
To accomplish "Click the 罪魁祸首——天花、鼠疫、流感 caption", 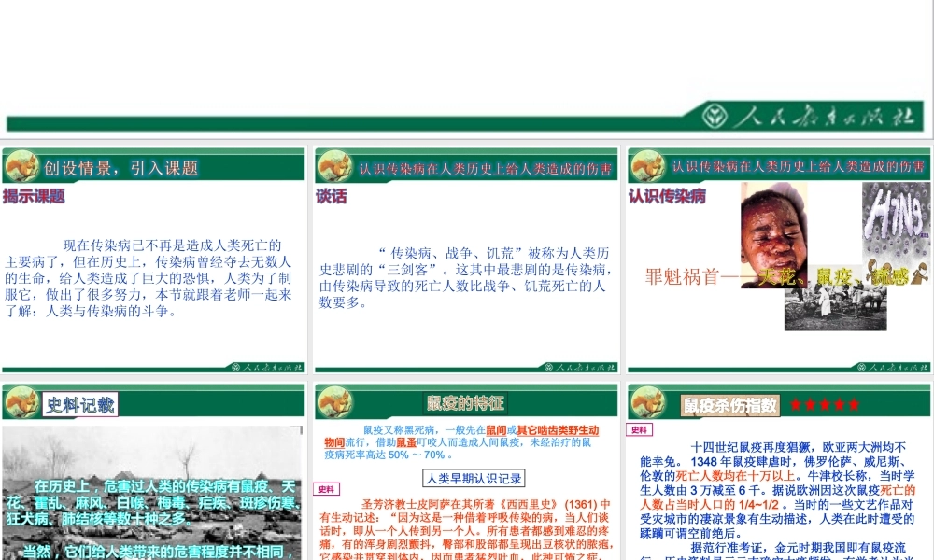I will 777,276.
